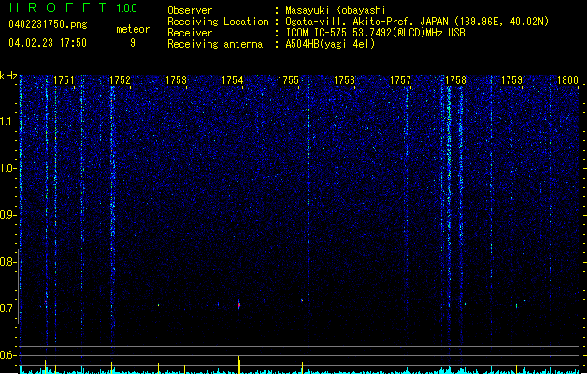The height and width of the screenshot is (374, 588).
Task: Click the date stamp 04.02.23 17:50
Action: pyautogui.click(x=48, y=43)
